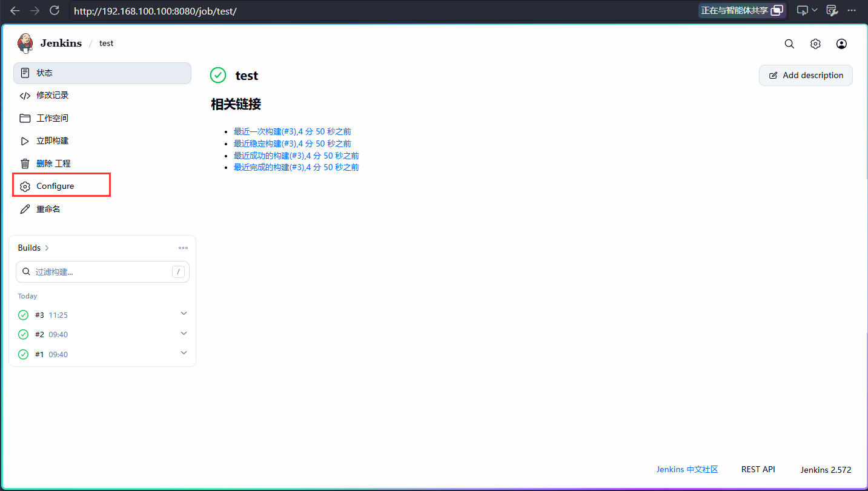Click the browser extensions icon
Viewport: 868px width, 491px height.
click(x=832, y=10)
